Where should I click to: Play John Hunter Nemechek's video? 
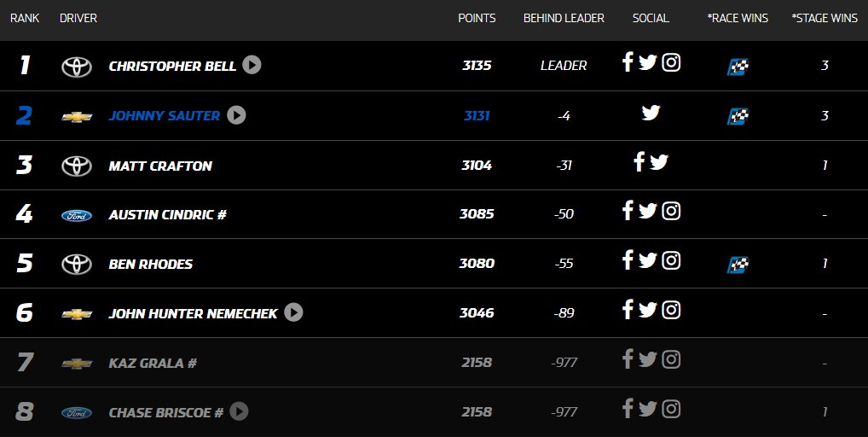pyautogui.click(x=293, y=312)
